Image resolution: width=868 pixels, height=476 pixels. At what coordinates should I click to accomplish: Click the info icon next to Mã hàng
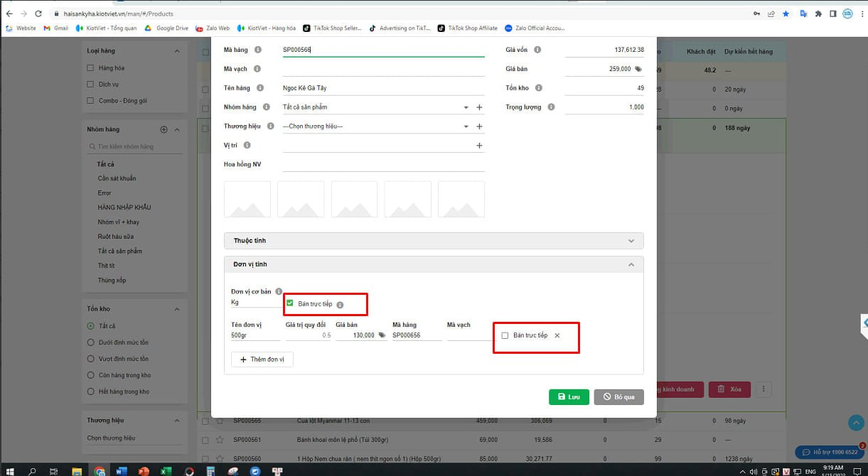[257, 50]
